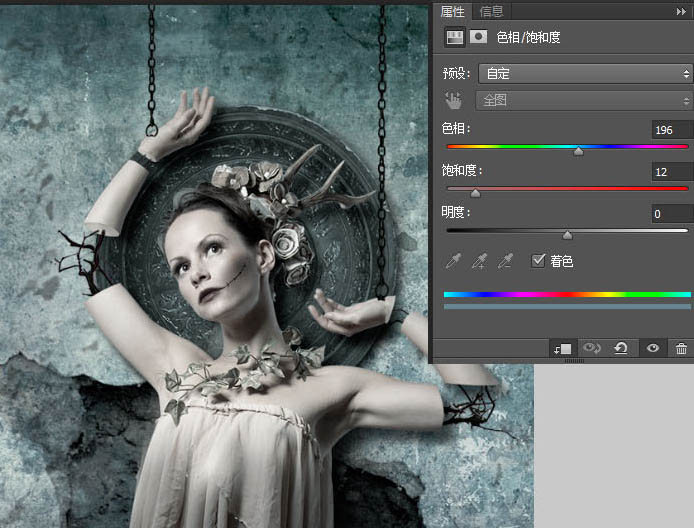Click the 色相 hue slider handle
694x528 pixels.
578,151
